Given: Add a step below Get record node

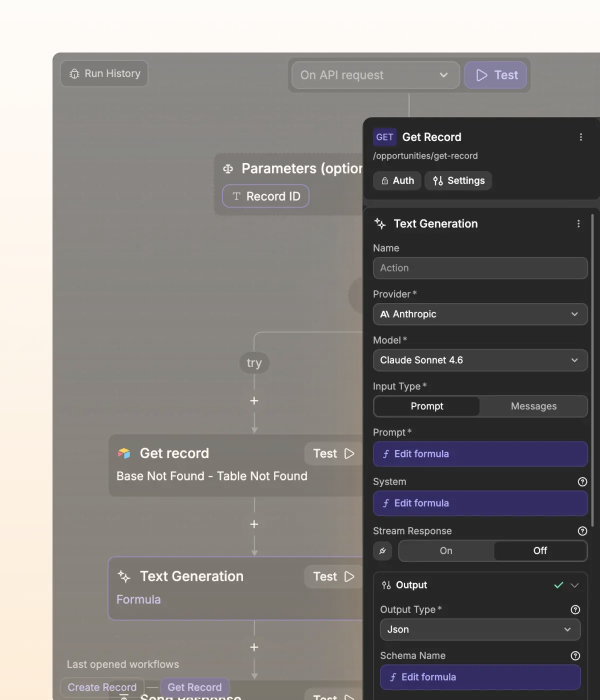Looking at the screenshot, I should pos(254,524).
